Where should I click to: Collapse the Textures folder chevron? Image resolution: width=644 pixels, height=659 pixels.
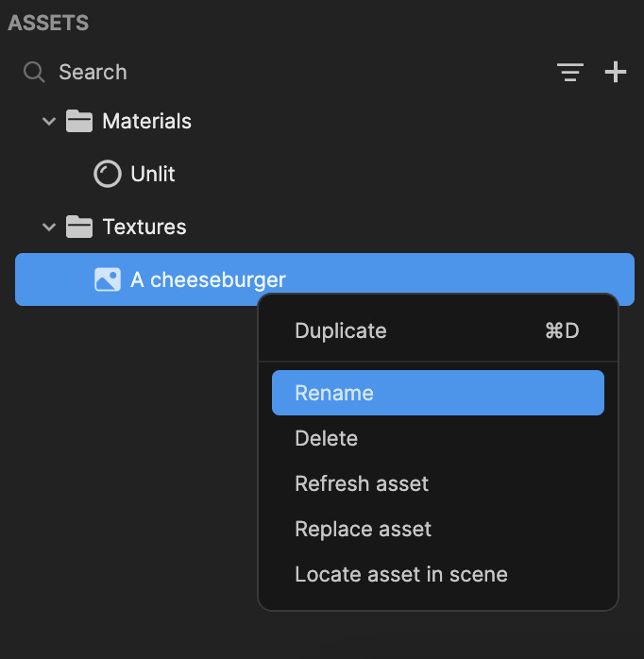[49, 228]
